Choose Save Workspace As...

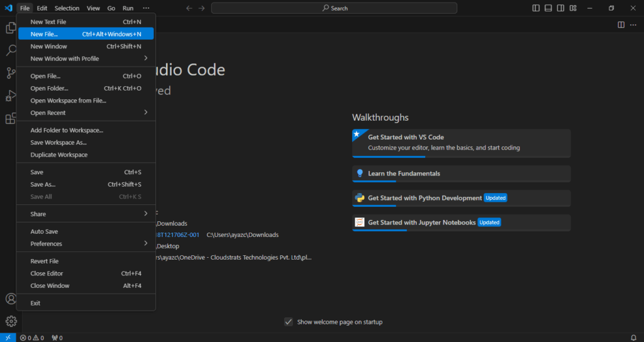point(86,143)
